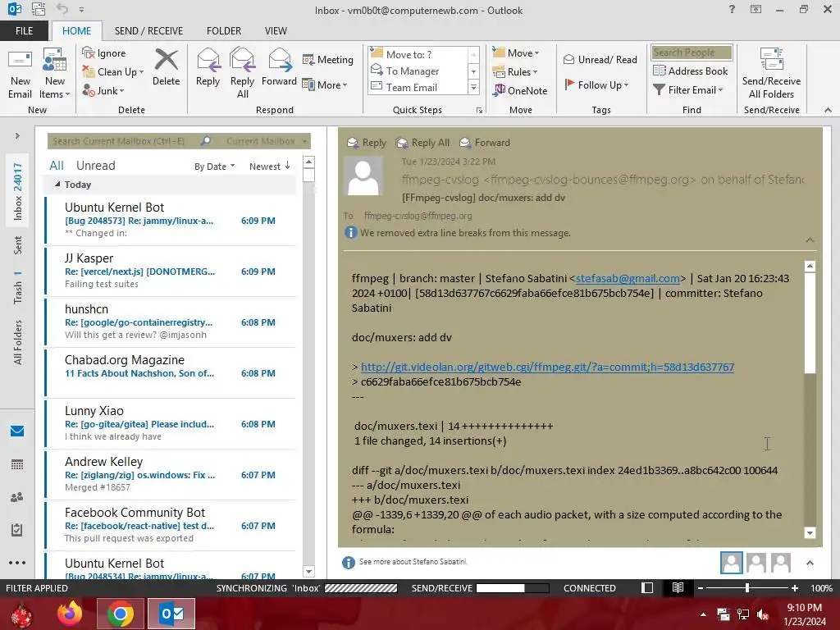Open the Follow Up flag menu

pos(596,84)
